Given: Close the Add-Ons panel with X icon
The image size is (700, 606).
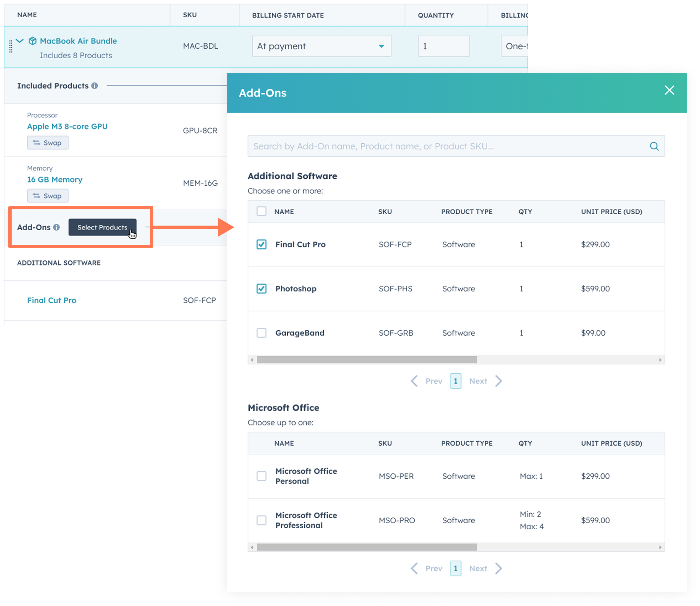Looking at the screenshot, I should [x=669, y=90].
